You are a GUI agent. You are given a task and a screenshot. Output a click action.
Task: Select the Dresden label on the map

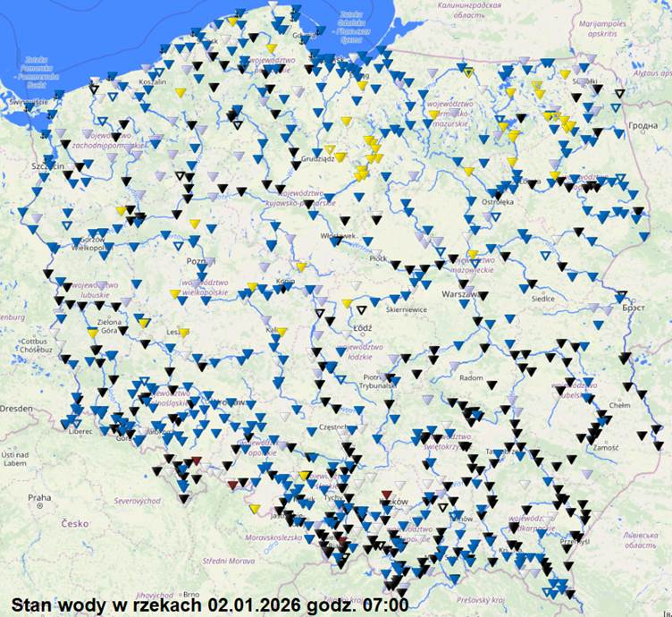15,408
